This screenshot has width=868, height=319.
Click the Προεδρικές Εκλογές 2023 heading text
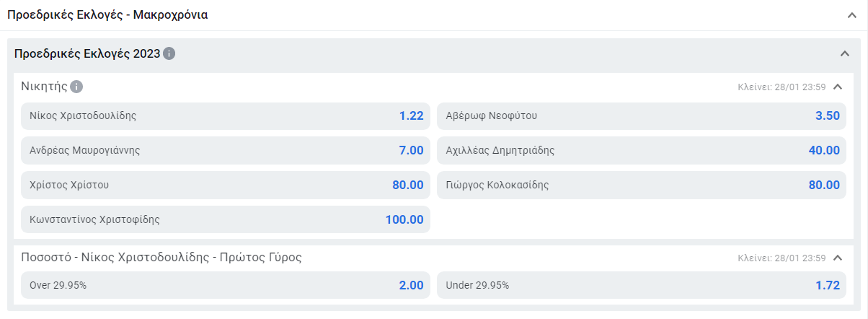click(87, 53)
